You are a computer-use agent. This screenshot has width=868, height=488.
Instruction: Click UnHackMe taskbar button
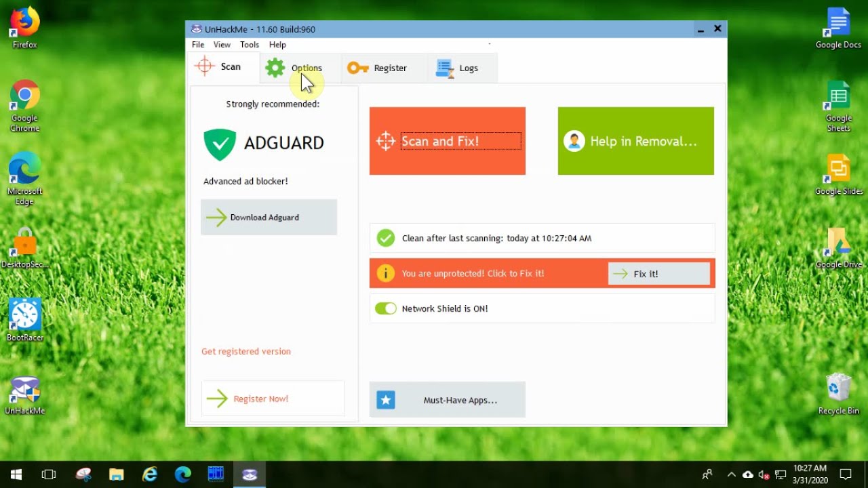(250, 474)
